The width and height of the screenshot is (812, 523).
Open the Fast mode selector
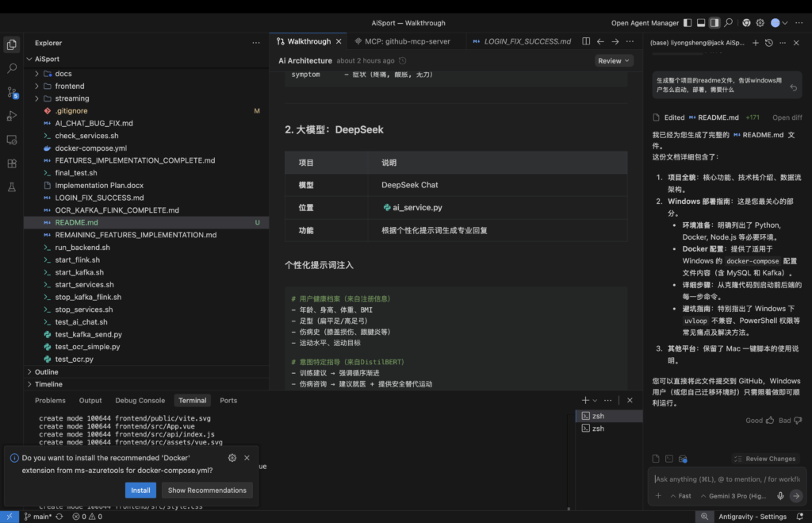click(680, 496)
